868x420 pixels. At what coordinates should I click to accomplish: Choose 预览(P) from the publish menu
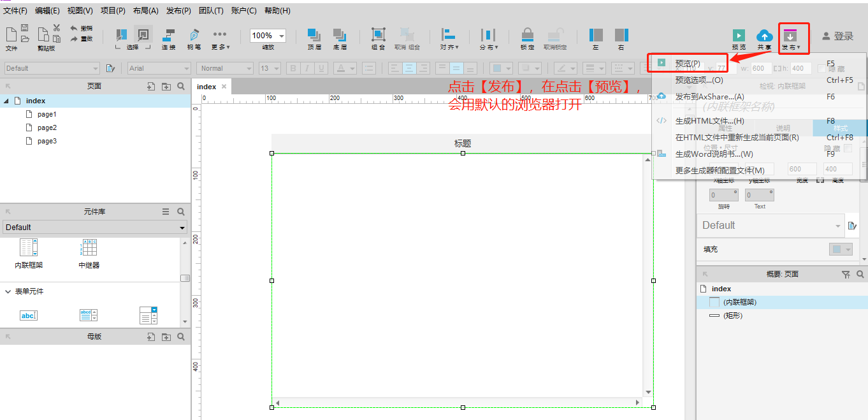point(688,63)
